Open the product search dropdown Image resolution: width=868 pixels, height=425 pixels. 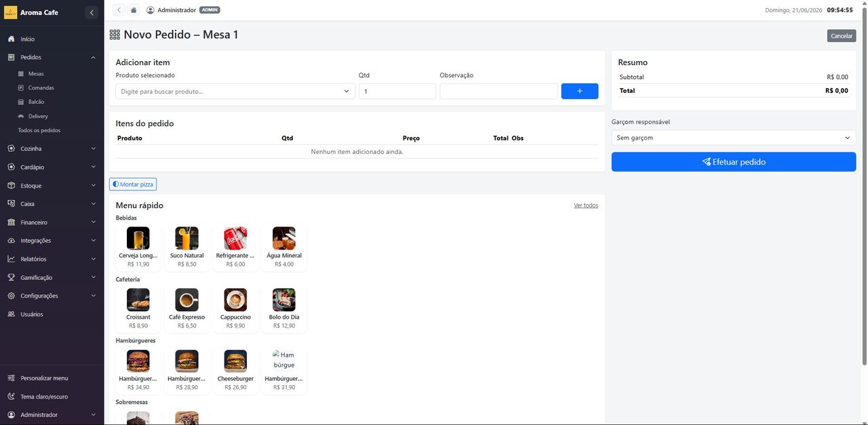click(235, 91)
